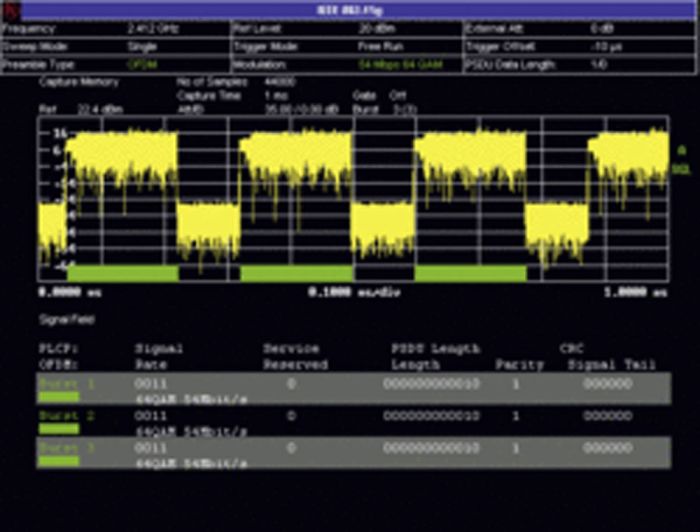
Task: Click the Preamble Type 'OFDM' value
Action: (142, 65)
